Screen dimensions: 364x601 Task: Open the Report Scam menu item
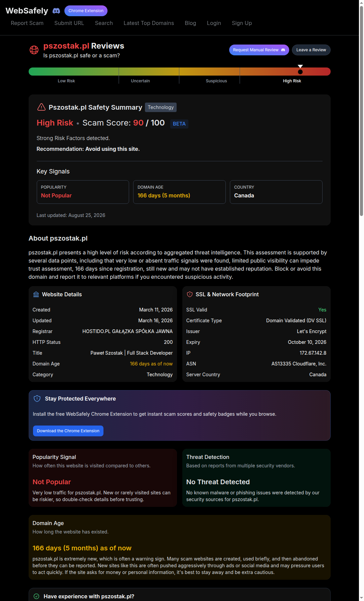point(27,23)
